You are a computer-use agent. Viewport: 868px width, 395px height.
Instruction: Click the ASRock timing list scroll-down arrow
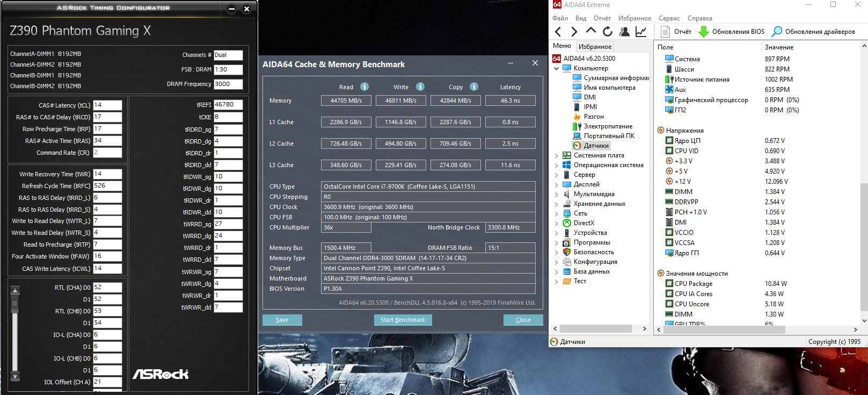pyautogui.click(x=15, y=377)
